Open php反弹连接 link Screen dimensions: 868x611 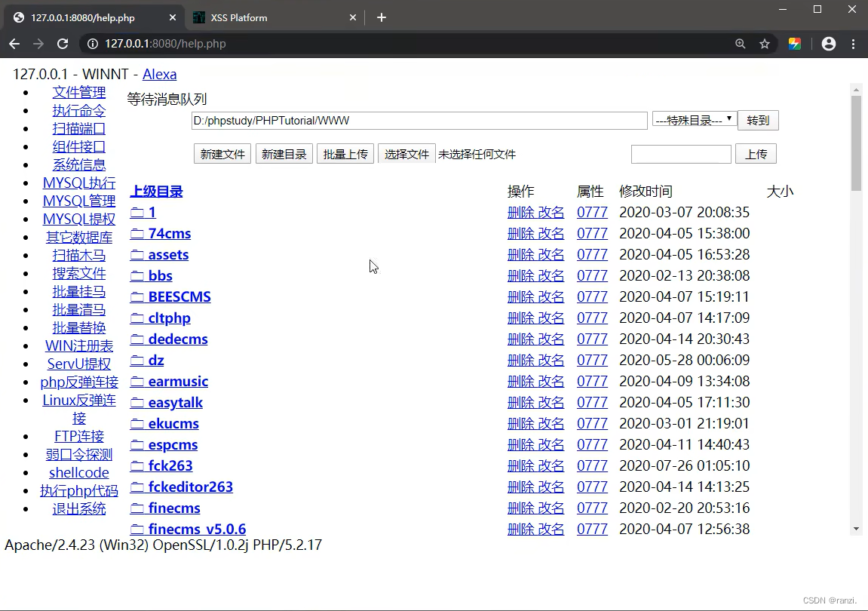tap(79, 382)
